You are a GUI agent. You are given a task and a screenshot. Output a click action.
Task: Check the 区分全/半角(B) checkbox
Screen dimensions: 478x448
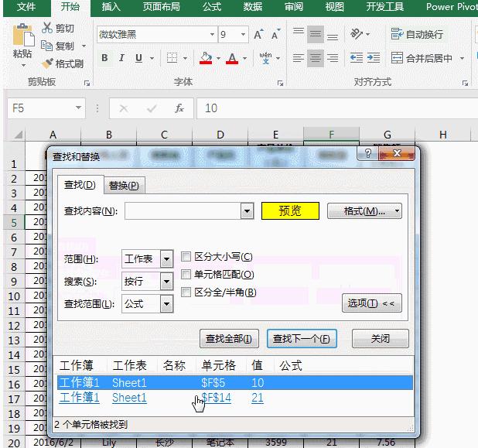point(186,292)
